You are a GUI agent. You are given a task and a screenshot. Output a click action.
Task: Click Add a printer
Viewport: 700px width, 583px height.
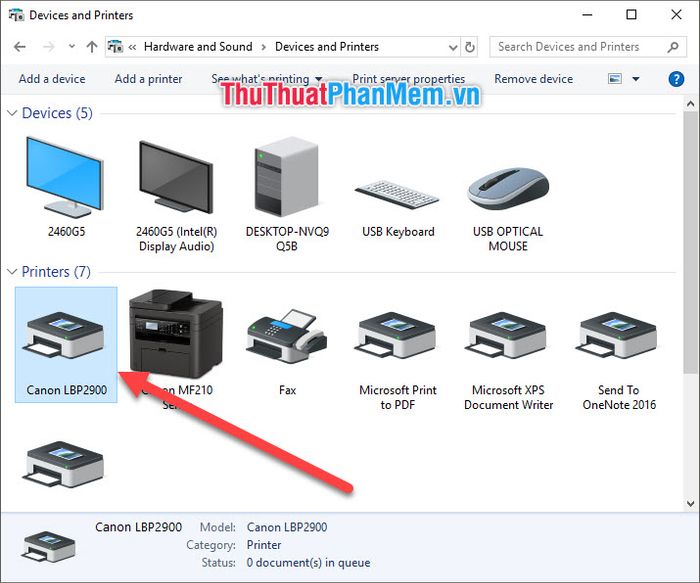148,79
